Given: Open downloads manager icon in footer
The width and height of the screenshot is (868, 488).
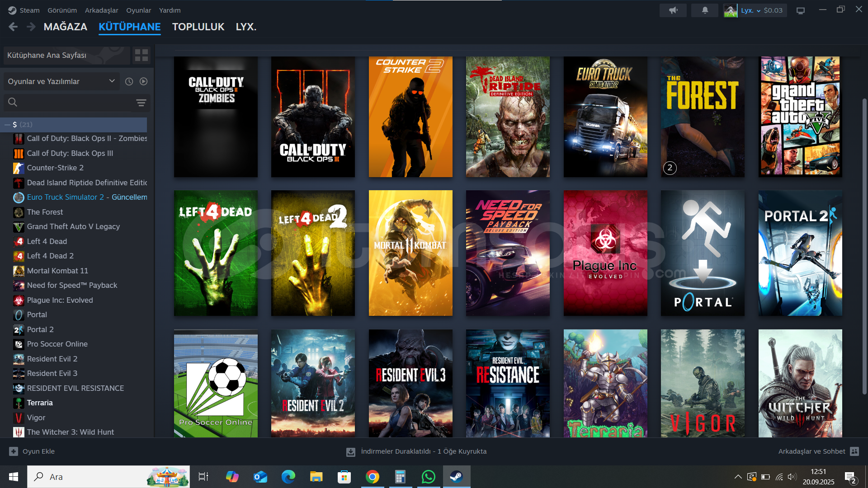Looking at the screenshot, I should (351, 451).
